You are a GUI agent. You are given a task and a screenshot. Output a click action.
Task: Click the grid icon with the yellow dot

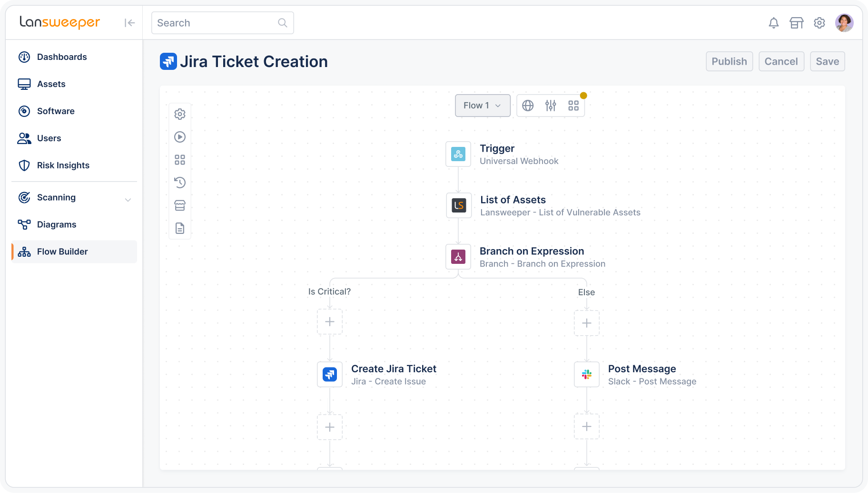573,106
